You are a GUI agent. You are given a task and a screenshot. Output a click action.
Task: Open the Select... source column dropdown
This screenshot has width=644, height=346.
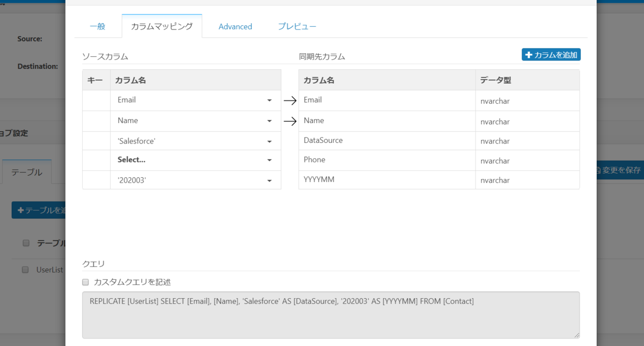pyautogui.click(x=195, y=160)
